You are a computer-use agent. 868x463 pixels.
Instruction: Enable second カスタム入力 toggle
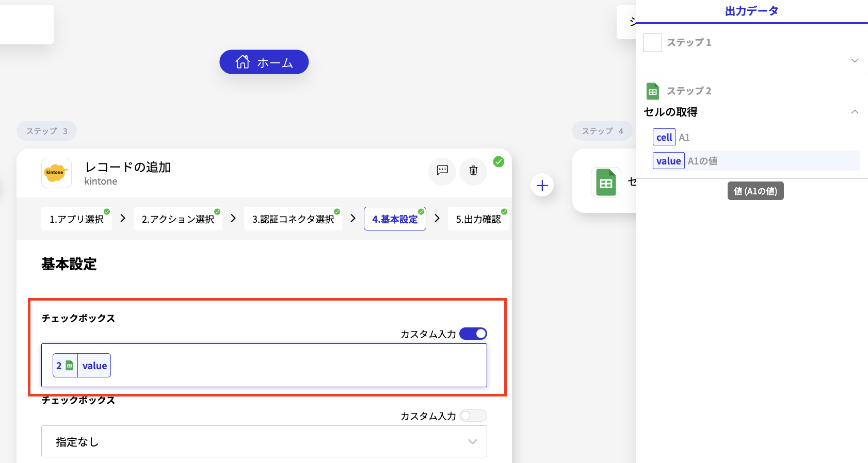pos(473,416)
